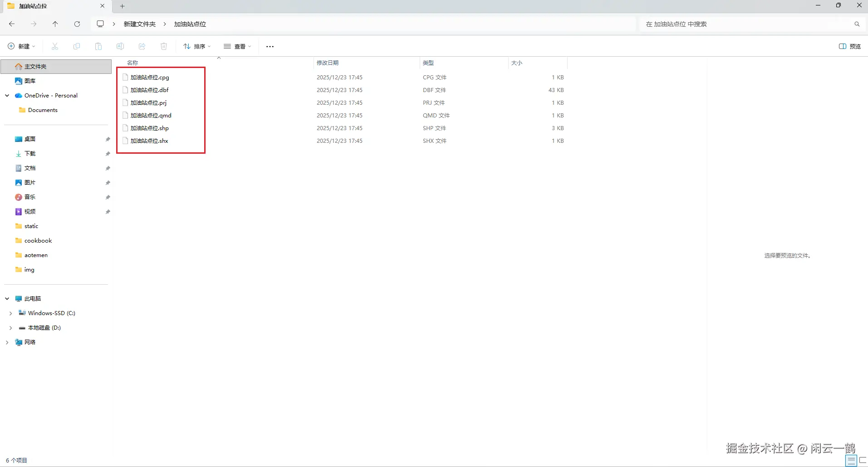Select the file 加油站点位.dbf
Image resolution: width=868 pixels, height=467 pixels.
[x=149, y=90]
